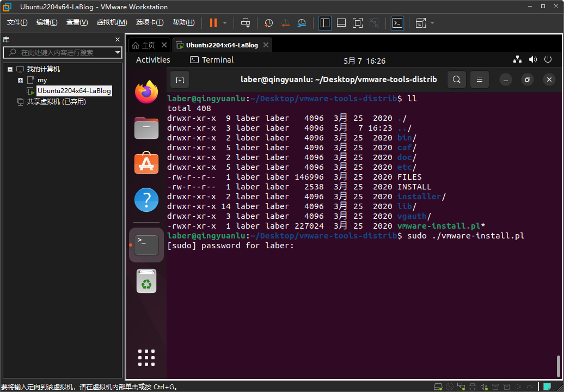Open the clock showing 5月 7 16:26
This screenshot has height=392, width=564.
[x=364, y=61]
